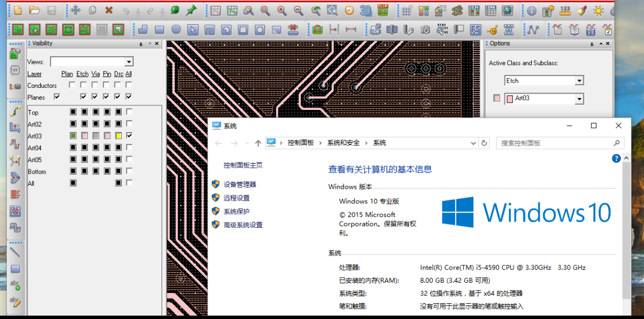Select the Move tool (four-arrow icon)
This screenshot has height=319, width=644.
tap(75, 11)
